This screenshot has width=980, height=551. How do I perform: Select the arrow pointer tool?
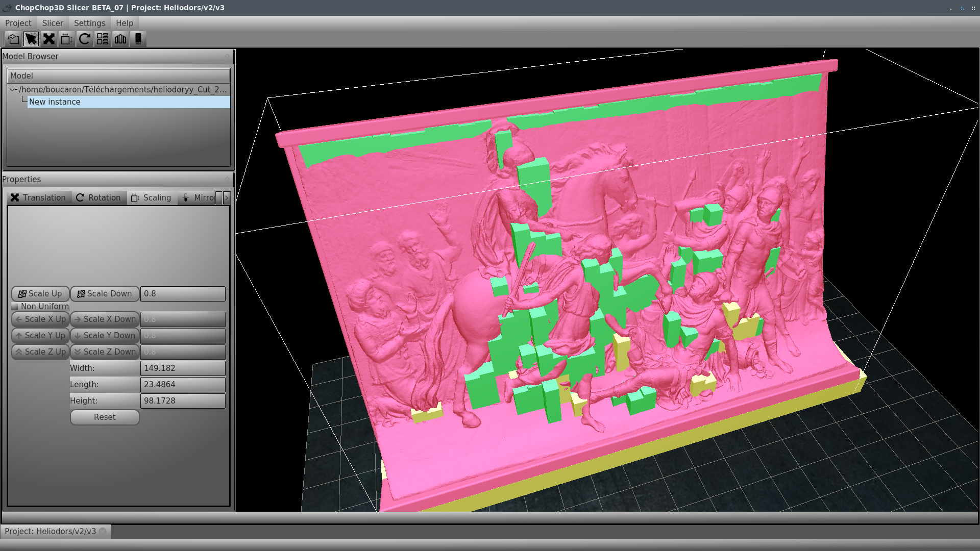[x=31, y=39]
